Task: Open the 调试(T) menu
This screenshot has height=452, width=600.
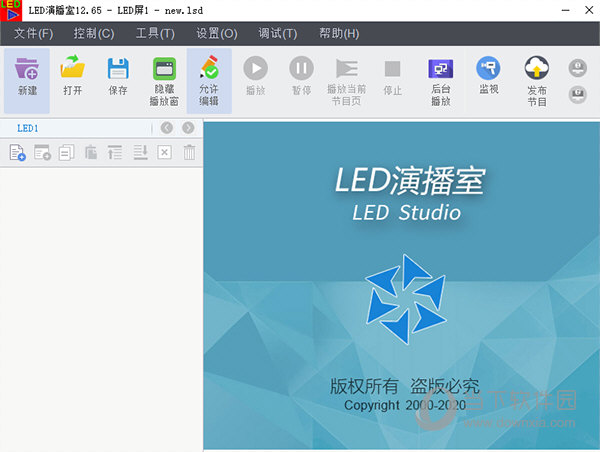Action: click(x=277, y=34)
